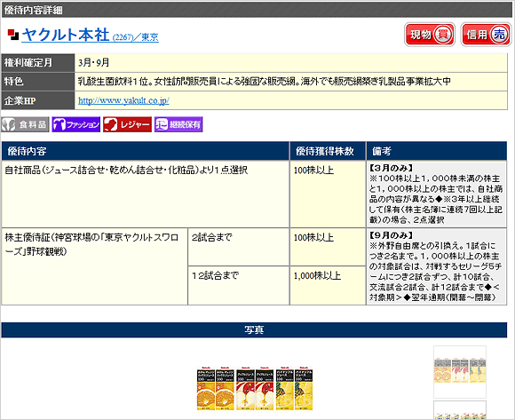Open the ヤクルト本社 company link
The image size is (515, 420).
point(90,36)
